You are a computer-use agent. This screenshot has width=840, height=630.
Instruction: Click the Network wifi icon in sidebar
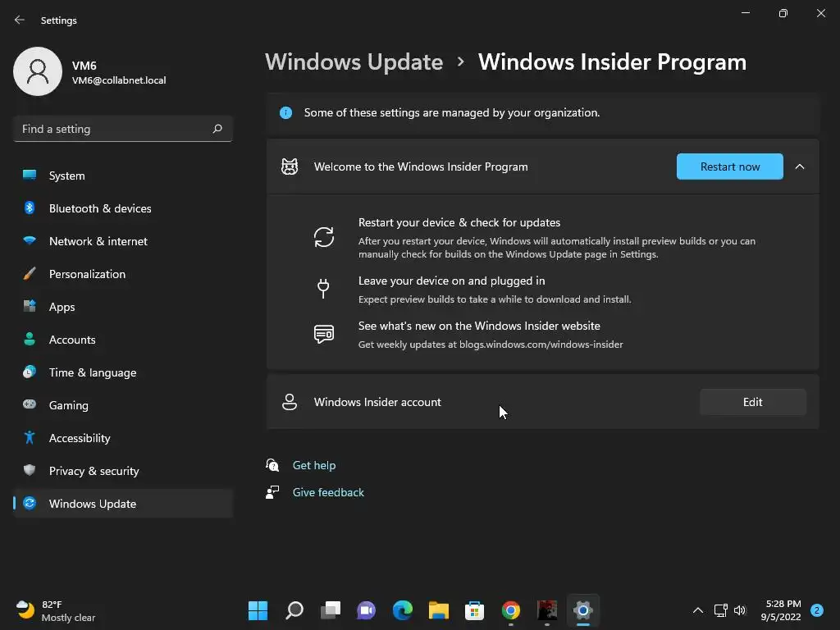point(30,240)
